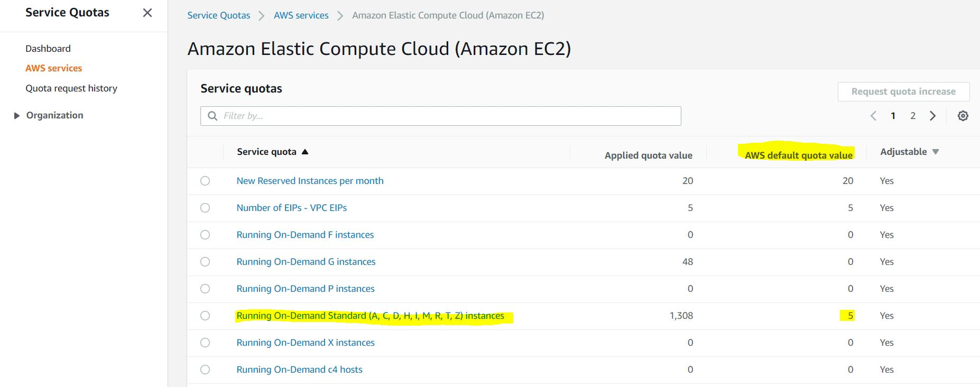Click Service Quotas breadcrumb link
The width and height of the screenshot is (980, 387).
tap(218, 15)
